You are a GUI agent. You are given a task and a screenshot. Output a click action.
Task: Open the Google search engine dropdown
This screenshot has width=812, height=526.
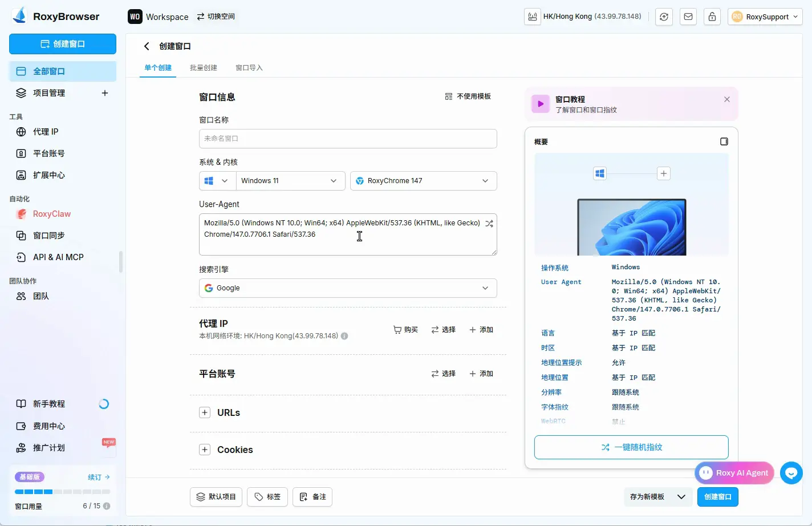[x=348, y=288]
